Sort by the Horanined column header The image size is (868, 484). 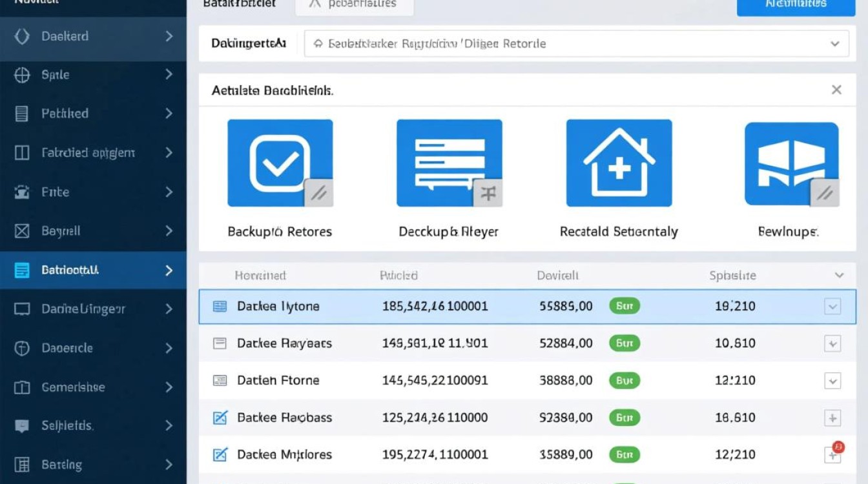(x=260, y=276)
